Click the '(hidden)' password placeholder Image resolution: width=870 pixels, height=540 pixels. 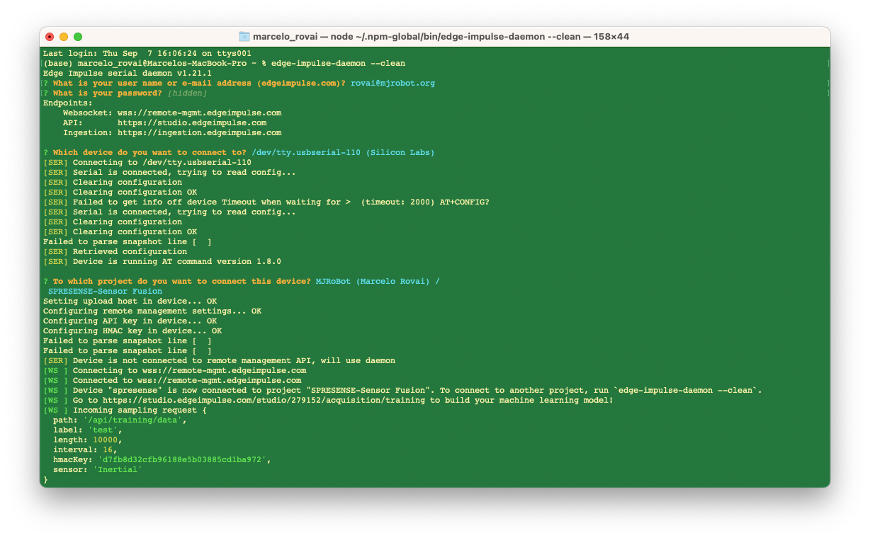pyautogui.click(x=187, y=93)
